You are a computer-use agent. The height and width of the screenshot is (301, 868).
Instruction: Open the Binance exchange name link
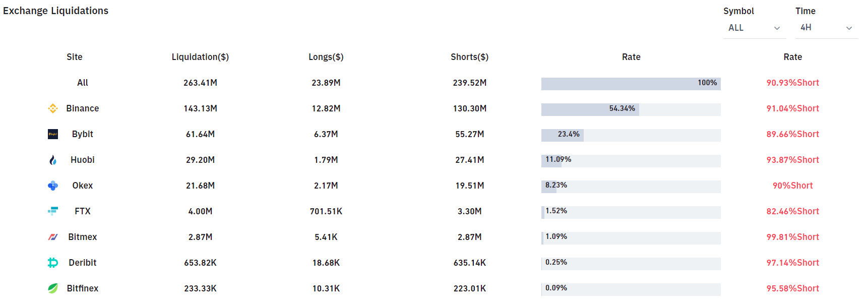83,108
